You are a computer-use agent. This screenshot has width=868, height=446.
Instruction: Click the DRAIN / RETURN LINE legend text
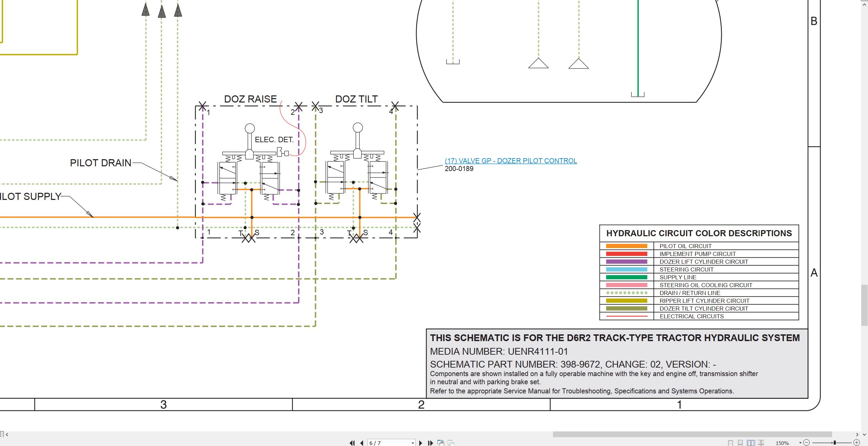(x=690, y=293)
